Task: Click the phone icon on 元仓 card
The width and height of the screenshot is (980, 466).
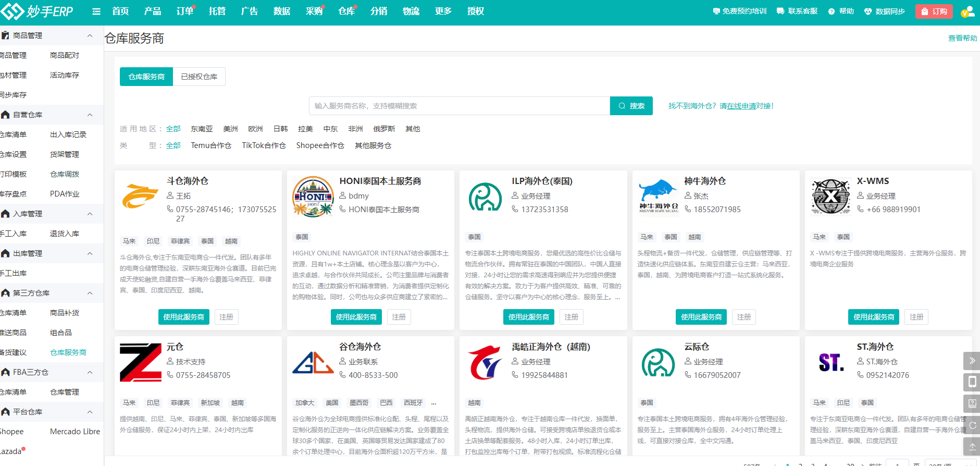Action: tap(170, 375)
